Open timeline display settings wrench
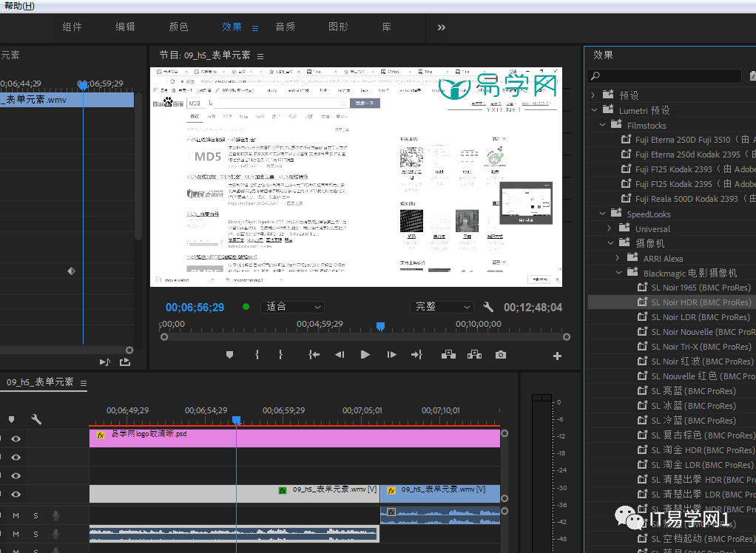 coord(36,419)
